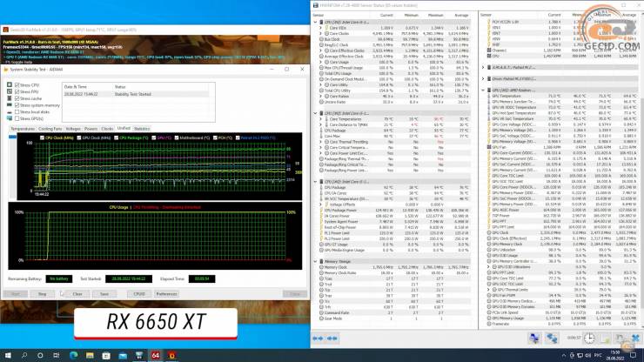The image size is (644, 362).
Task: Open Task View from taskbar
Action: point(57,355)
